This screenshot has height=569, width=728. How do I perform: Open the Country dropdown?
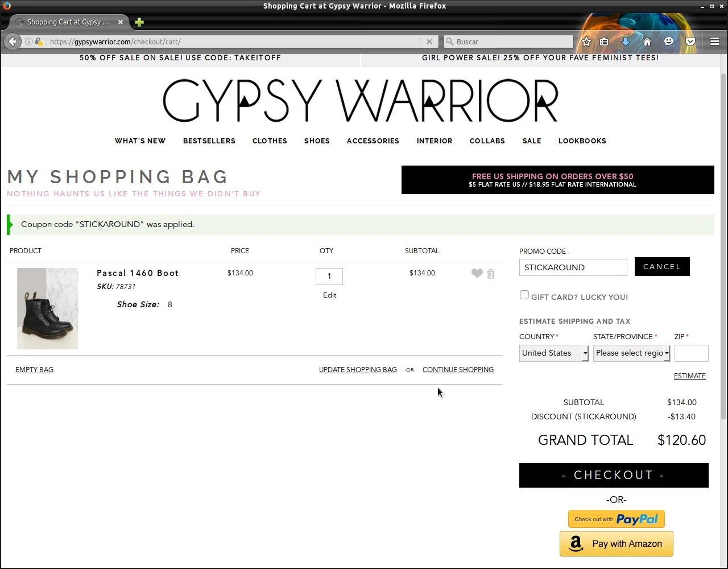tap(554, 353)
